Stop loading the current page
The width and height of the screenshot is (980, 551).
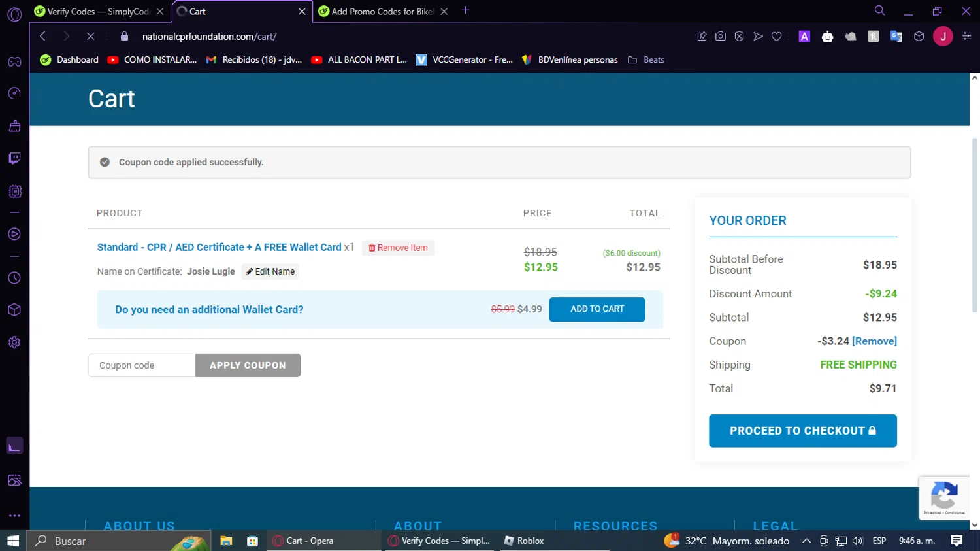point(91,36)
